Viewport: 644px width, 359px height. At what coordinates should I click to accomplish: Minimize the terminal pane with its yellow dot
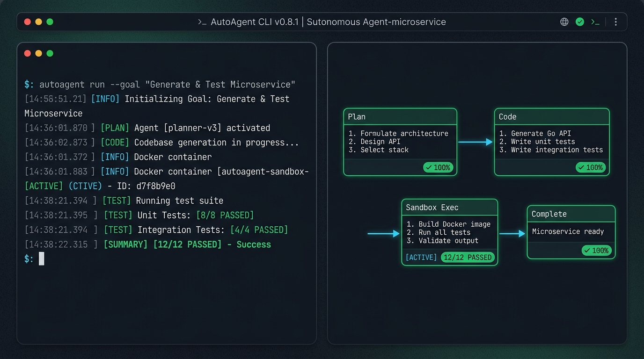point(38,53)
